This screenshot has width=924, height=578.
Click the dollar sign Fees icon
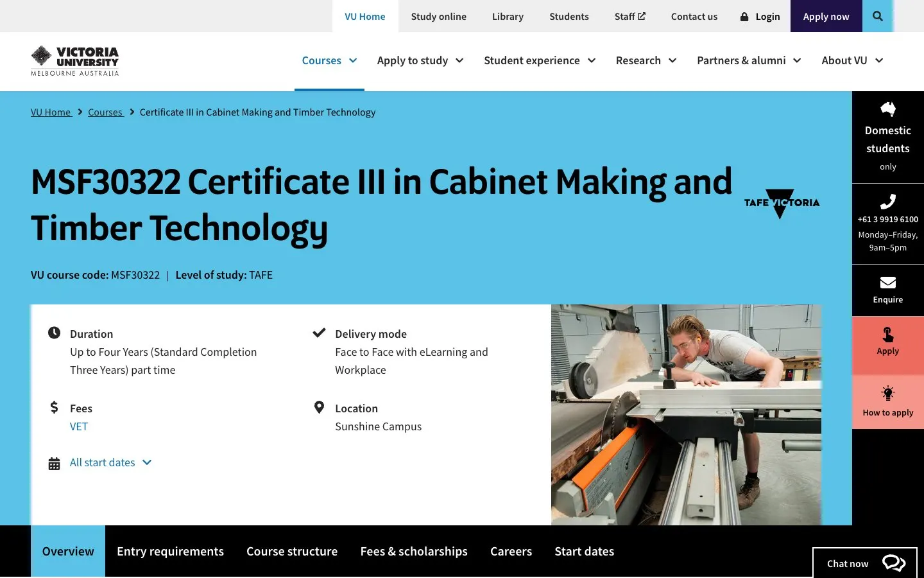(x=55, y=407)
